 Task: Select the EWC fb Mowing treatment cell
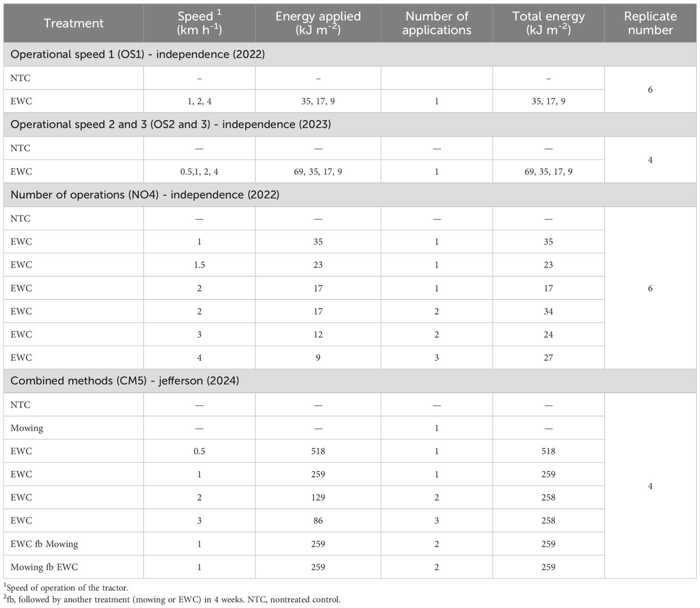pos(44,544)
